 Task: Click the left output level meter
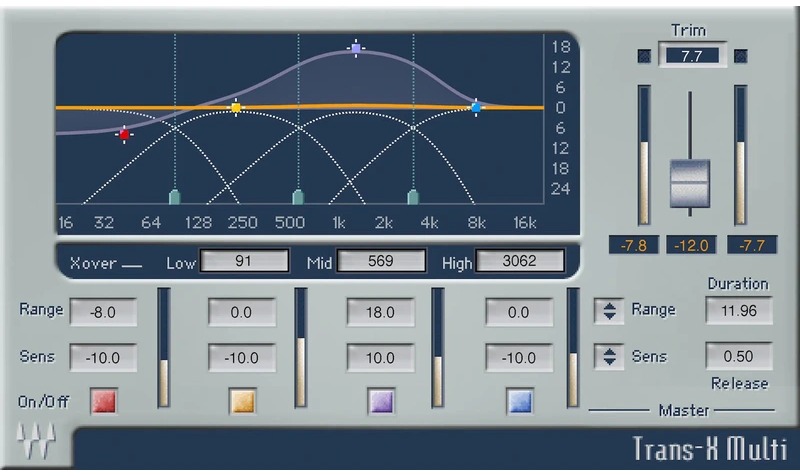[644, 155]
